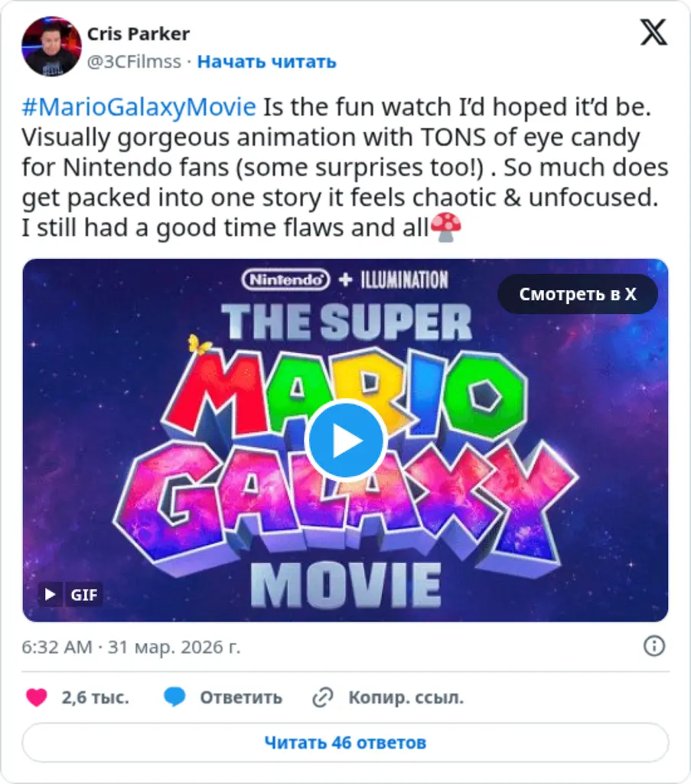Play the video with the blue play button
Image resolution: width=691 pixels, height=784 pixels.
(x=345, y=440)
